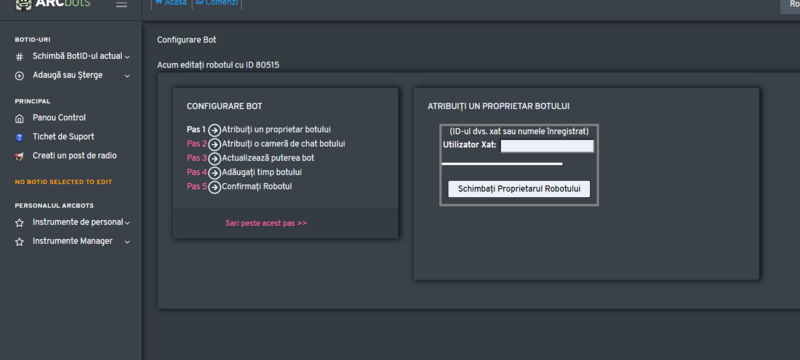Click the arrow icon of Pas 1
Screen dimensions: 800x360
[x=214, y=130]
